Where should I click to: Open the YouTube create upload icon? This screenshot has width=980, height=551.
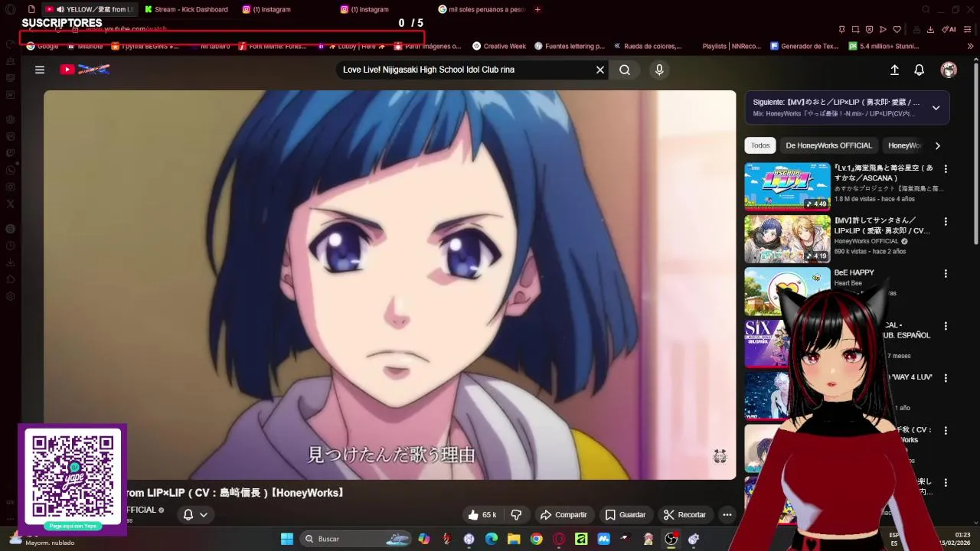pos(894,70)
